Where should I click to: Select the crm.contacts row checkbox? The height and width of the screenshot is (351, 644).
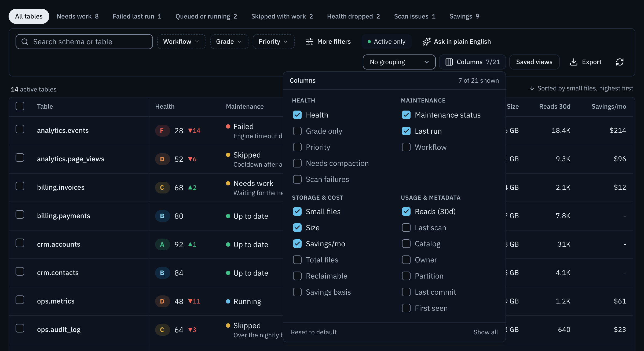coord(20,271)
